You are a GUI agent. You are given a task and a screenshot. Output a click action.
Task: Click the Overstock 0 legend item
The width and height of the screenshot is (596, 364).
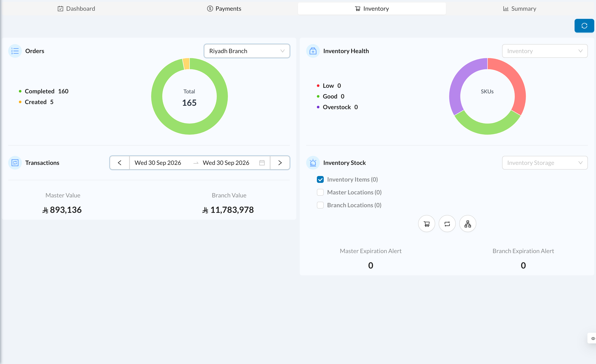(x=337, y=107)
